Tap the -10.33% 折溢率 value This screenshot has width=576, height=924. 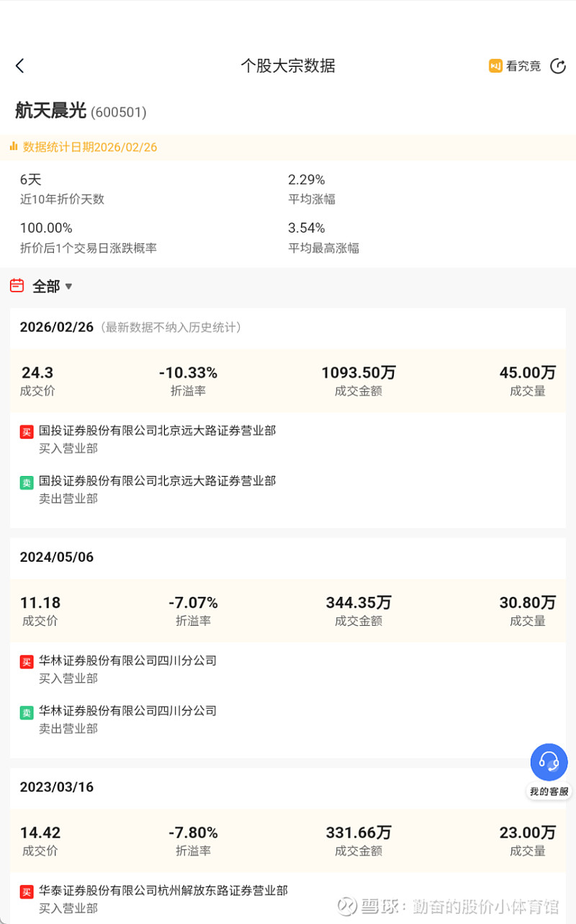pyautogui.click(x=188, y=373)
